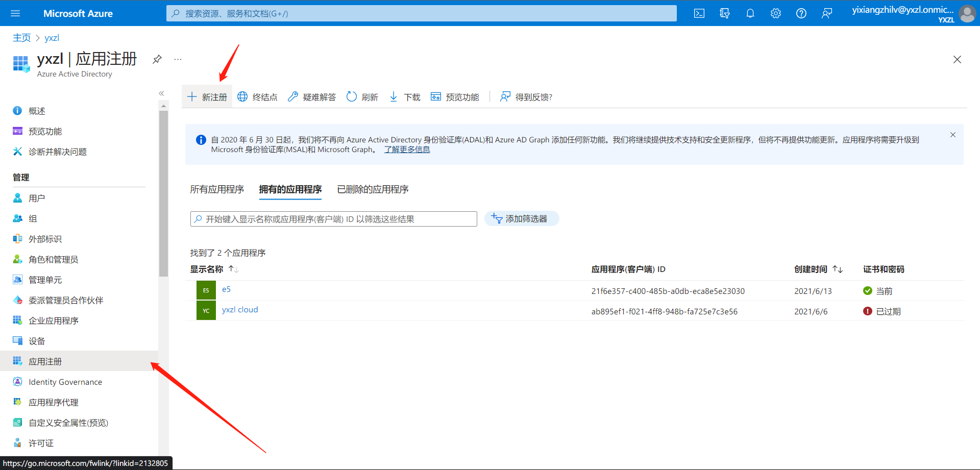Click New registration (新注册) button
This screenshot has width=980, height=470.
coord(207,97)
